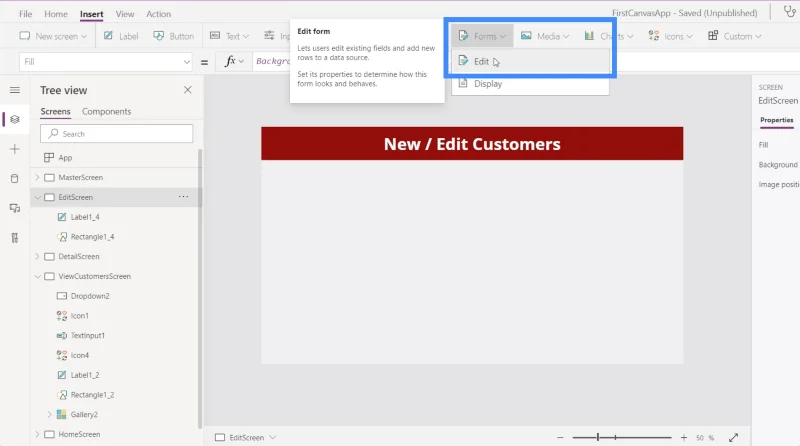The image size is (800, 446).
Task: Select Dropdown2 in the tree
Action: [90, 296]
